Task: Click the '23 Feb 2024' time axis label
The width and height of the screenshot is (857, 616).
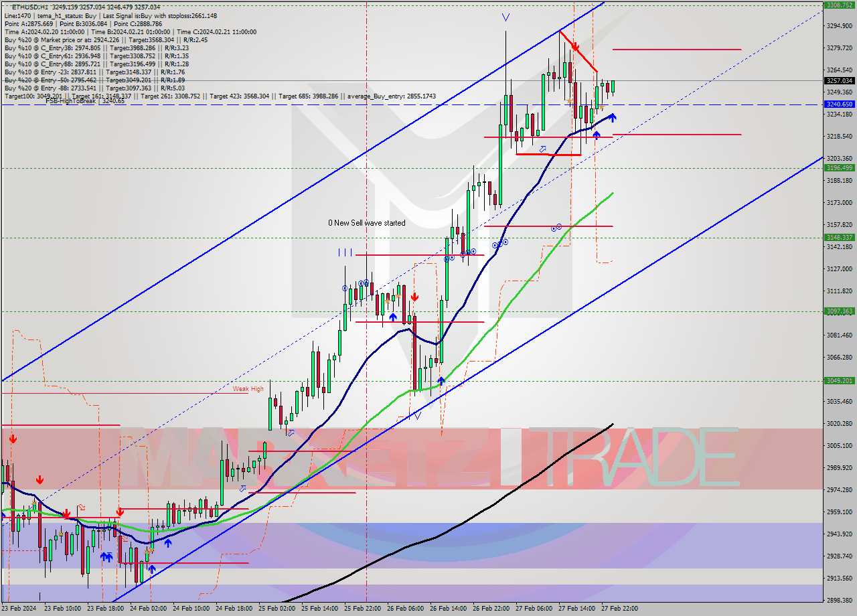Action: pyautogui.click(x=20, y=609)
